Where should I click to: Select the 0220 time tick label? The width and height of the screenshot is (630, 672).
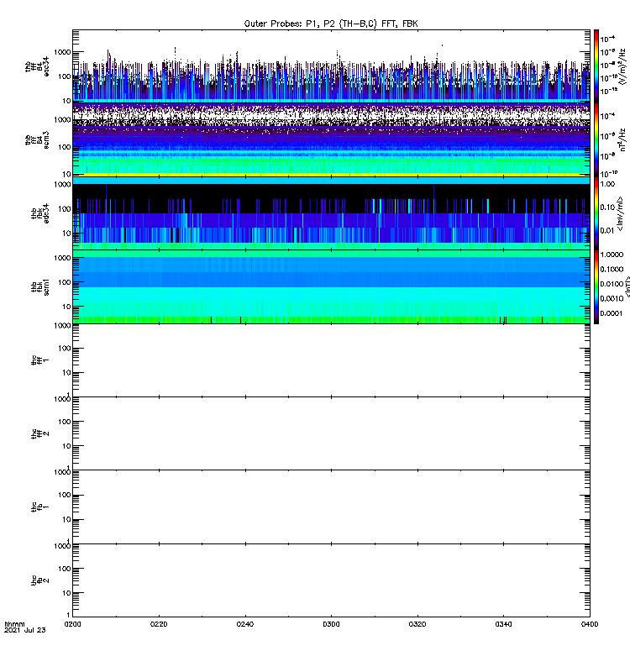tap(160, 625)
